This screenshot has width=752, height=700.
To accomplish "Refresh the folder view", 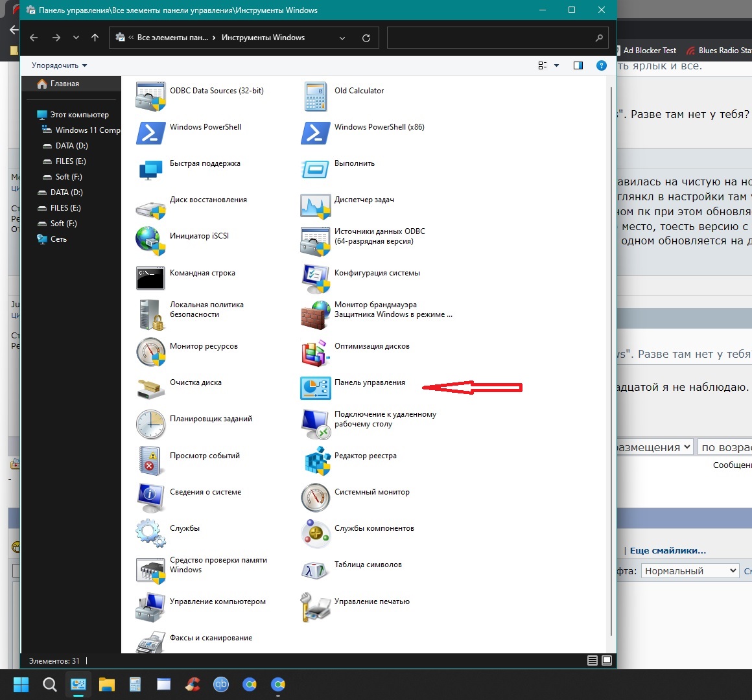I will (x=366, y=38).
